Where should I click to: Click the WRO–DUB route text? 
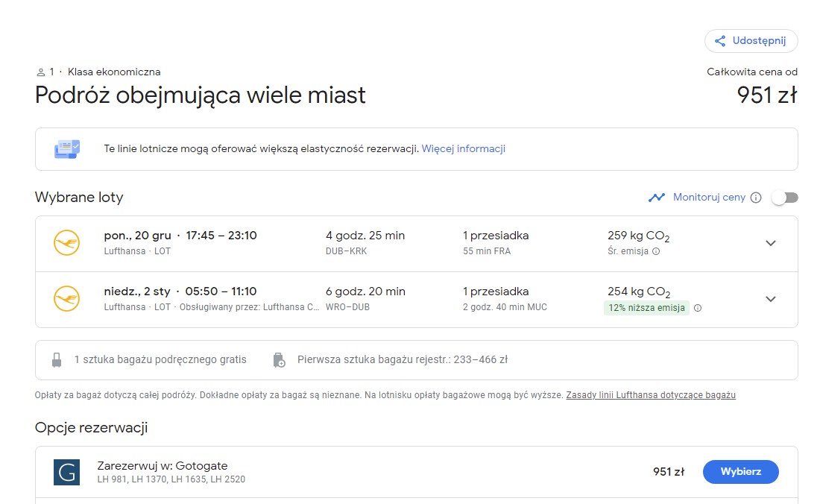coord(347,307)
